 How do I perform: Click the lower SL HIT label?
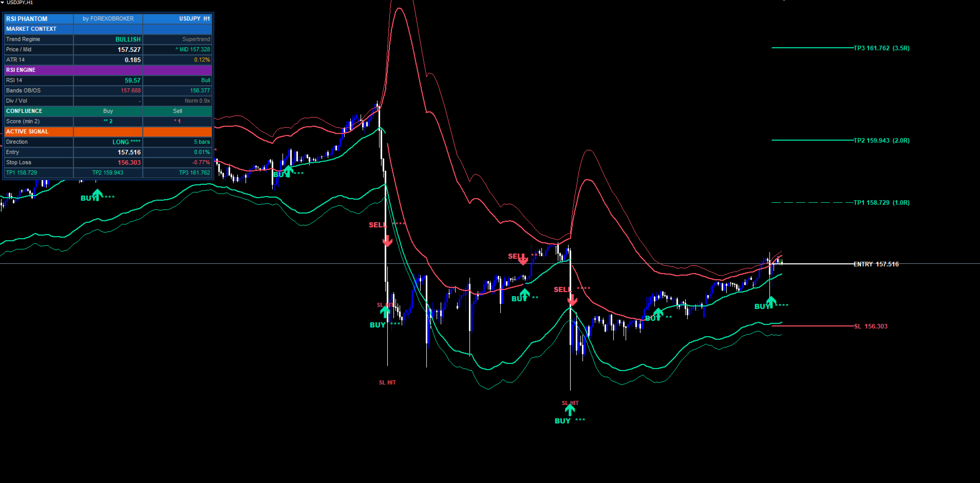pos(570,403)
